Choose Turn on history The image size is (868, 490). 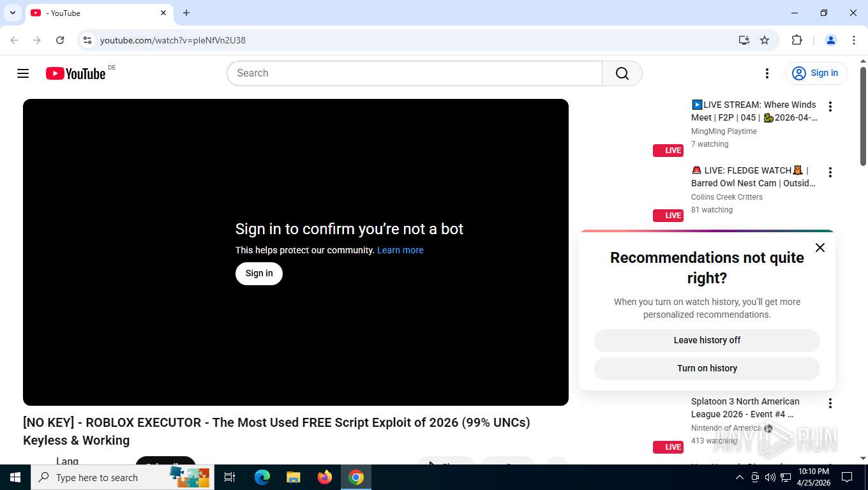(707, 368)
